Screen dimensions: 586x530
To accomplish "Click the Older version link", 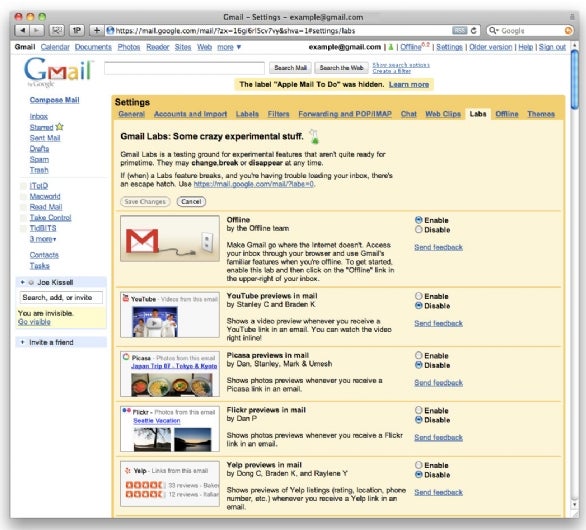I will 490,47.
